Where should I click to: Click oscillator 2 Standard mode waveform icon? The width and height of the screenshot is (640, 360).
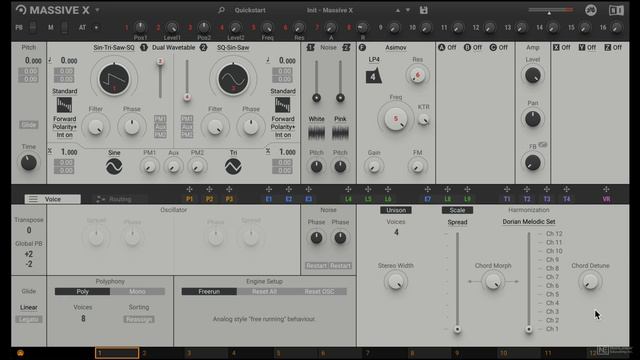[x=282, y=105]
